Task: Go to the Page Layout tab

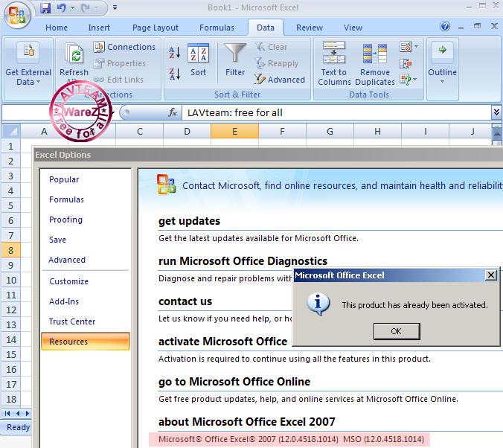Action: 156,28
